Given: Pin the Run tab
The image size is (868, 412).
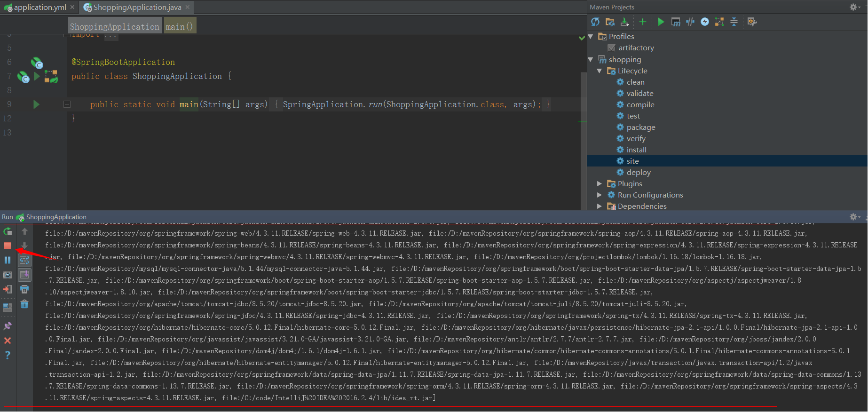Looking at the screenshot, I should 8,325.
